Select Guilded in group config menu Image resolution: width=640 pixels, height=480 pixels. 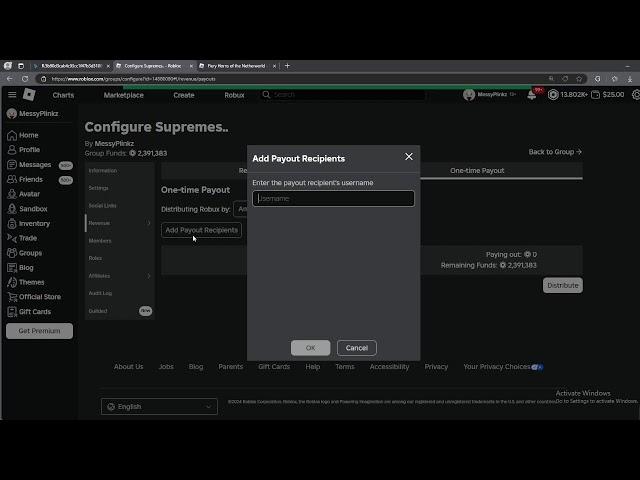[x=98, y=311]
